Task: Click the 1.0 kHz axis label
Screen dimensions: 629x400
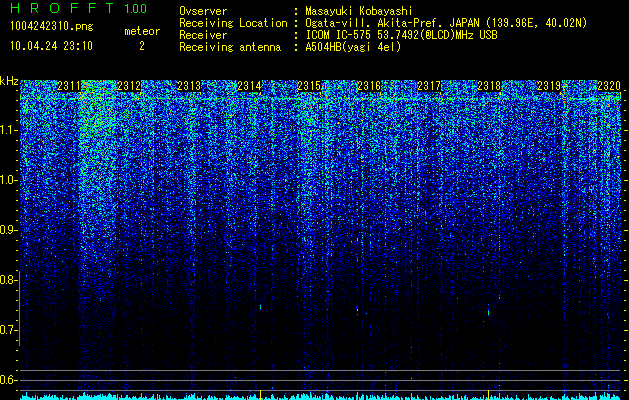Action: coord(9,180)
